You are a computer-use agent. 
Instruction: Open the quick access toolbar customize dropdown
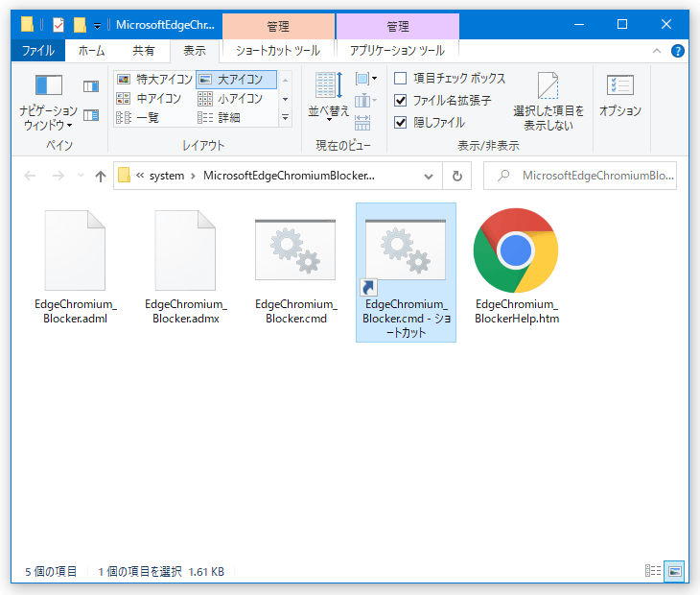[x=97, y=26]
